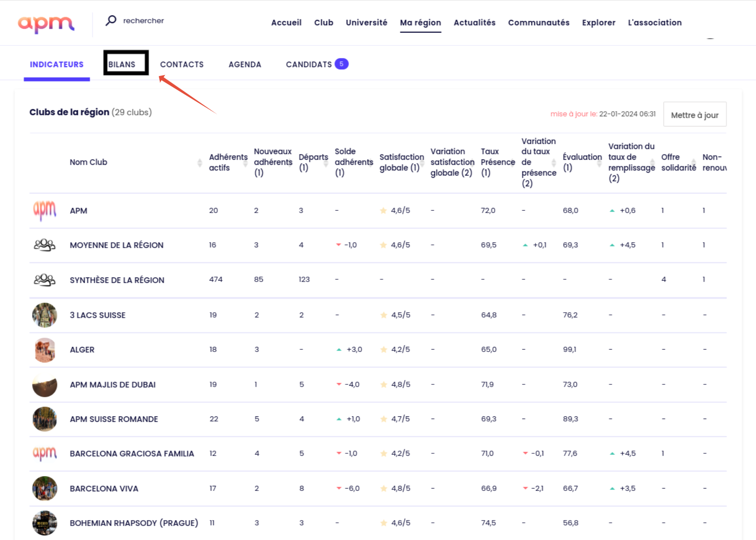Open the APM row logo
Viewport: 756px width, 540px height.
click(44, 211)
